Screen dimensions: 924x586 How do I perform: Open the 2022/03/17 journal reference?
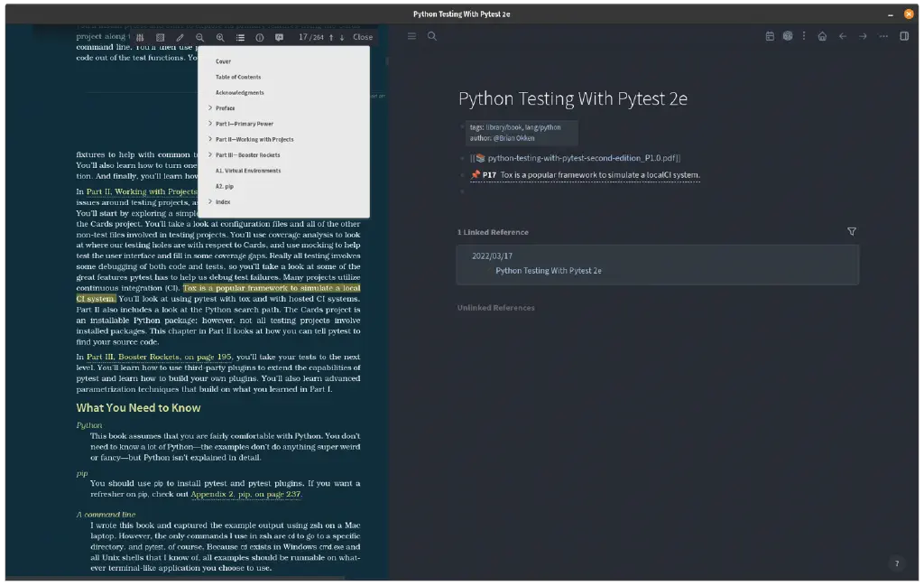(492, 256)
